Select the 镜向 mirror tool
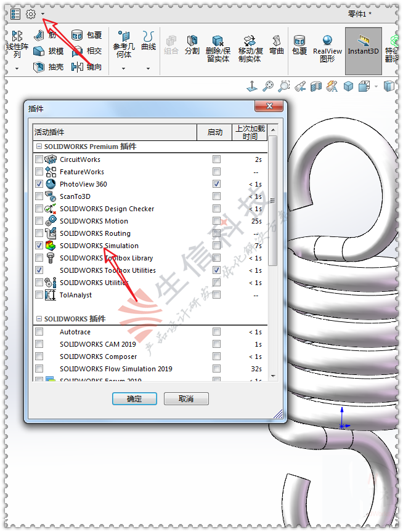The height and width of the screenshot is (532, 403). pyautogui.click(x=86, y=67)
